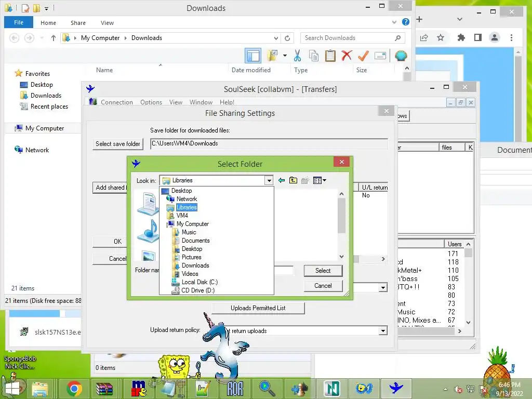Screen dimensions: 532x399
Task: Open the Explorer address bar history dropdown
Action: tap(276, 38)
